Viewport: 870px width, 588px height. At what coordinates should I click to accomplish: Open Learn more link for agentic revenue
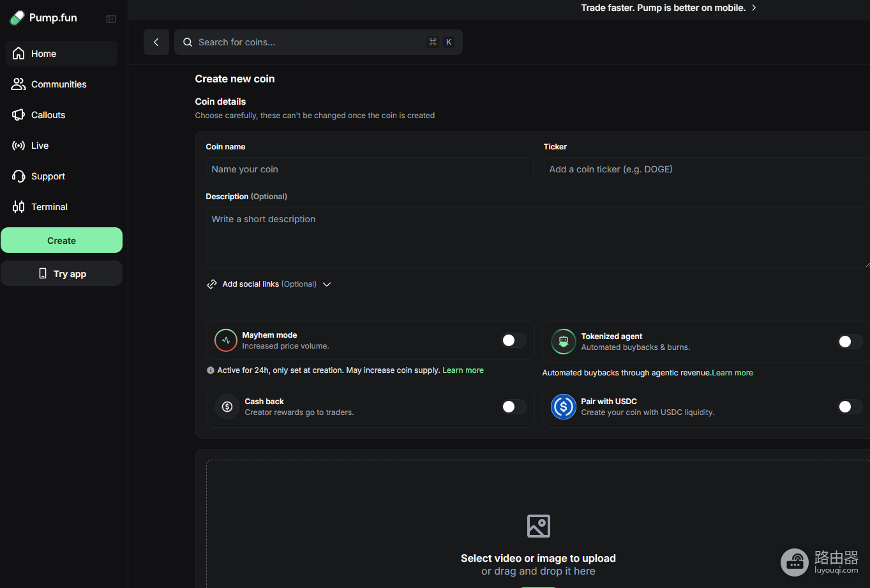click(x=732, y=373)
